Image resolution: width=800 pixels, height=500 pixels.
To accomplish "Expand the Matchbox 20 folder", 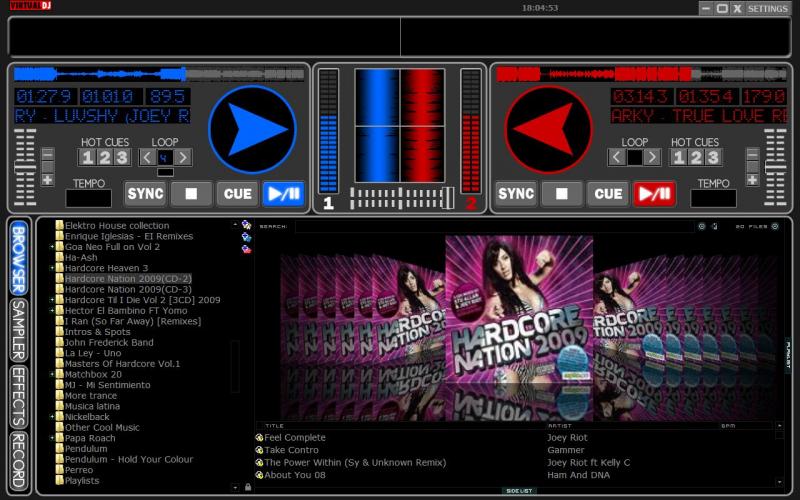I will (52, 374).
